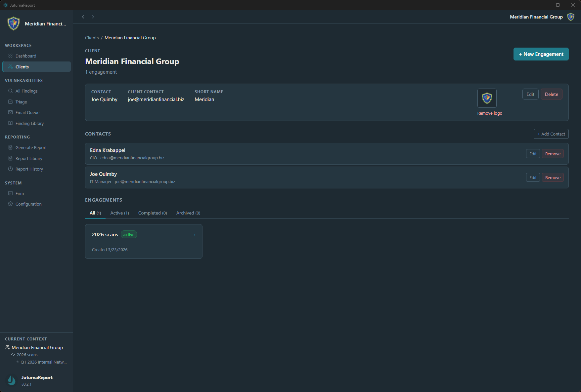Screen dimensions: 581x392
Task: Open All Findings search
Action: 26,91
